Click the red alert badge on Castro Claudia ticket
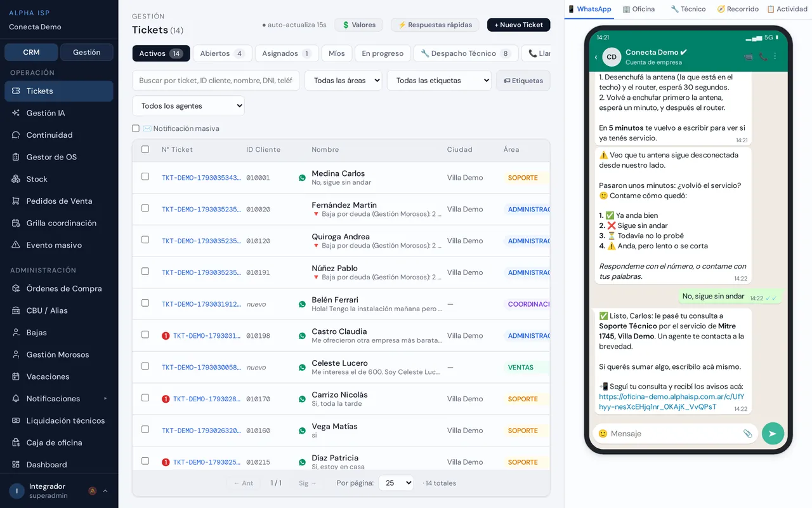812x508 pixels. click(166, 336)
